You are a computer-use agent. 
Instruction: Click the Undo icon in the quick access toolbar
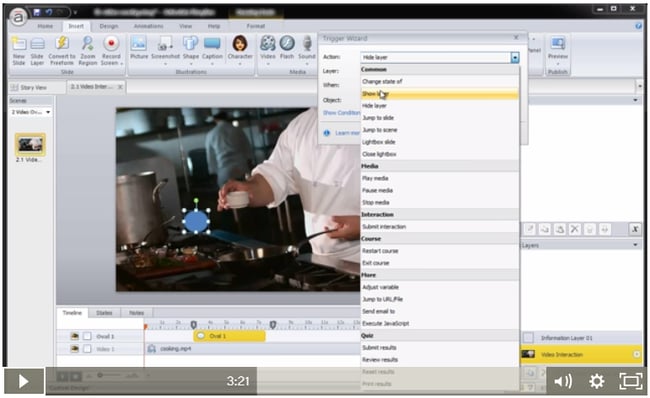[x=49, y=12]
